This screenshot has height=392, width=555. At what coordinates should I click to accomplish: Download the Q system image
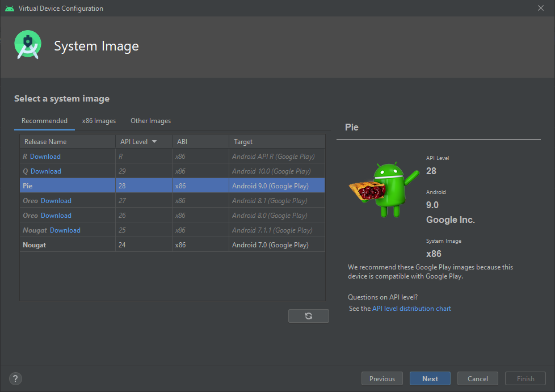pos(45,171)
